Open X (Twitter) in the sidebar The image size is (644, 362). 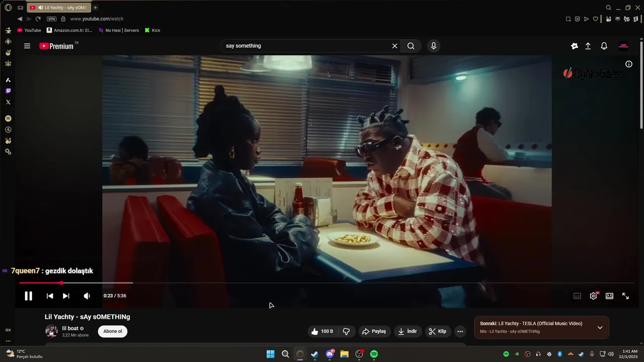(8, 102)
